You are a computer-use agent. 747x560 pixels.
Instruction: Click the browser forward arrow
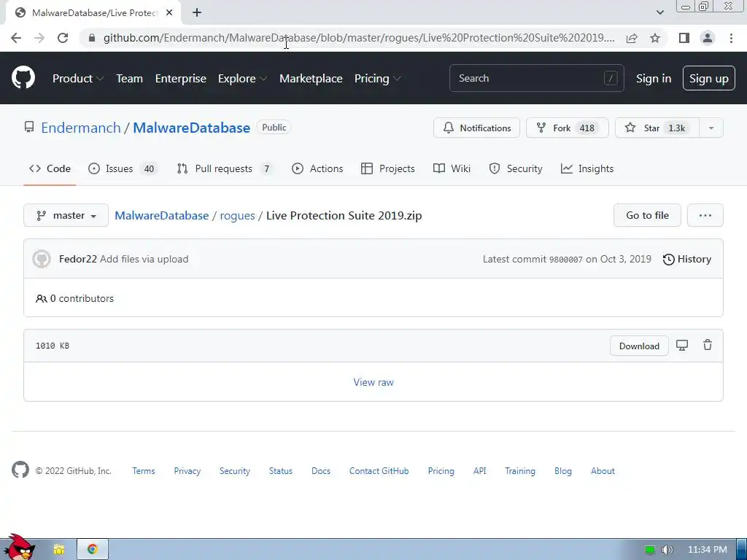[x=39, y=38]
